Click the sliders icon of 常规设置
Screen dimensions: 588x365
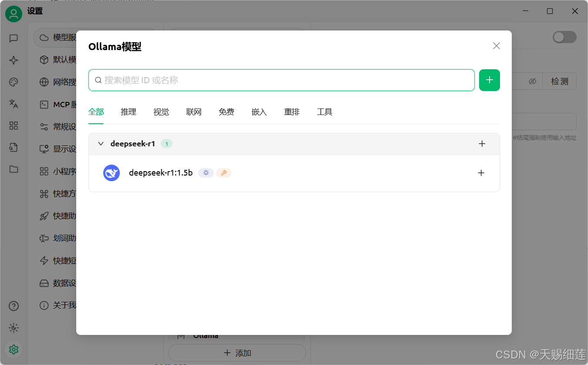(x=44, y=127)
